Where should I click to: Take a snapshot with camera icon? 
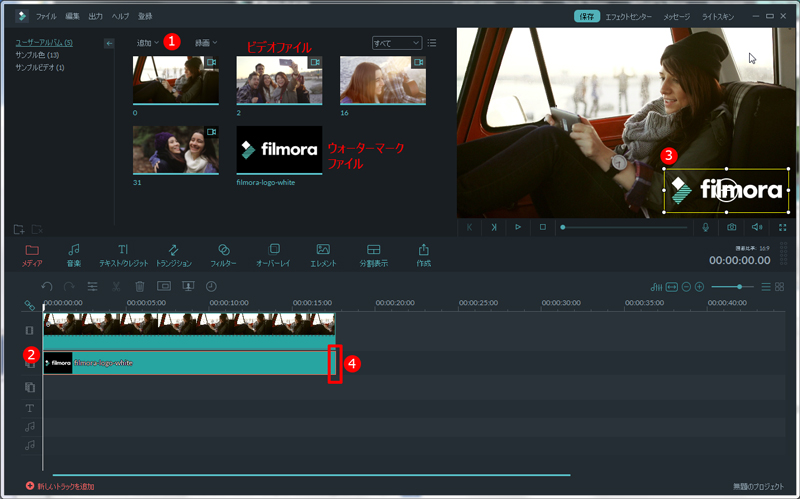(x=732, y=228)
